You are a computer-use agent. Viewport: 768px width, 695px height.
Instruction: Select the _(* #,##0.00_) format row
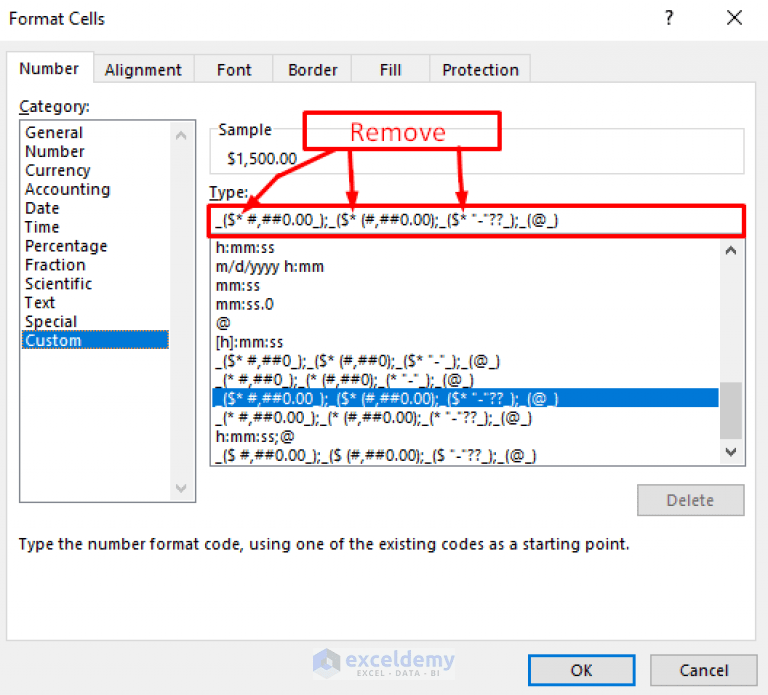465,418
